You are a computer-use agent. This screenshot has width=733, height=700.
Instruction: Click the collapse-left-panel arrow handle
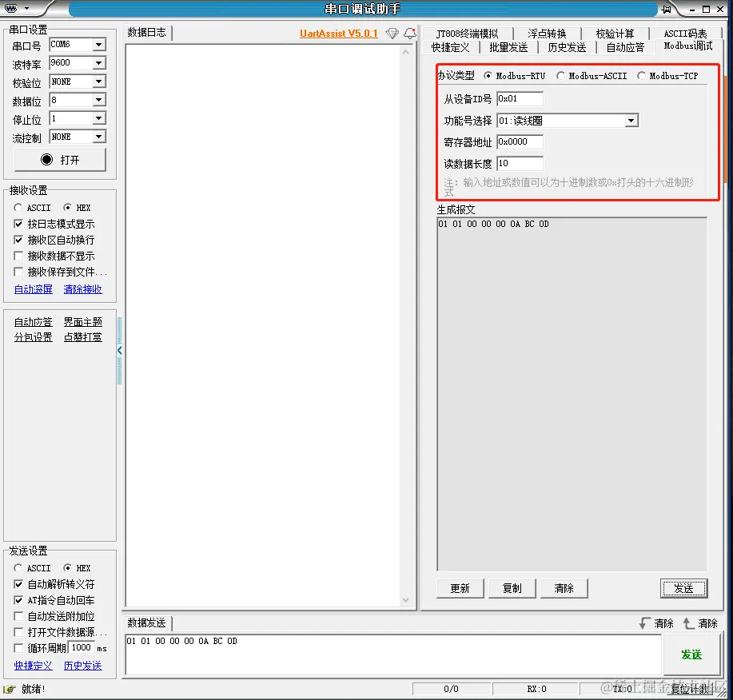point(120,351)
